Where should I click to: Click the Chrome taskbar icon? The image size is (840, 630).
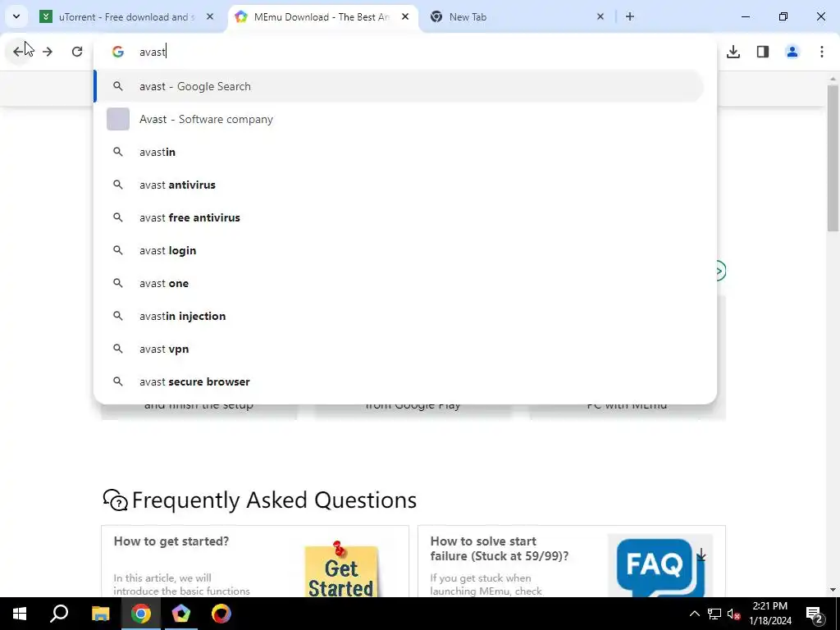[x=141, y=614]
